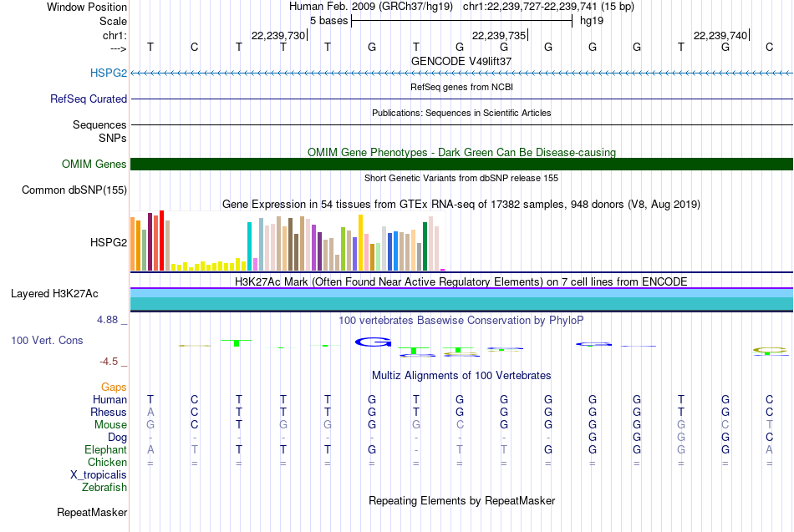Click the GENCODE V49lift37 track title
794x532 pixels.
click(x=461, y=61)
